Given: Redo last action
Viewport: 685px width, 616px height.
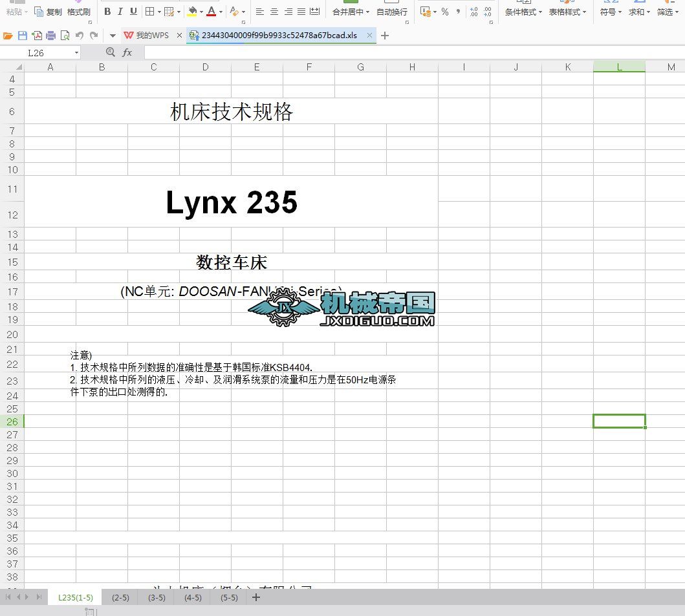Looking at the screenshot, I should point(94,36).
